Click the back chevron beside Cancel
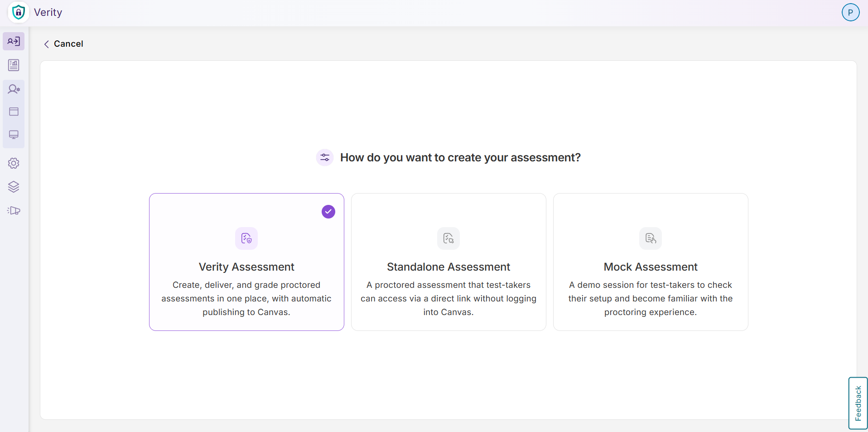Image resolution: width=868 pixels, height=432 pixels. pyautogui.click(x=46, y=44)
